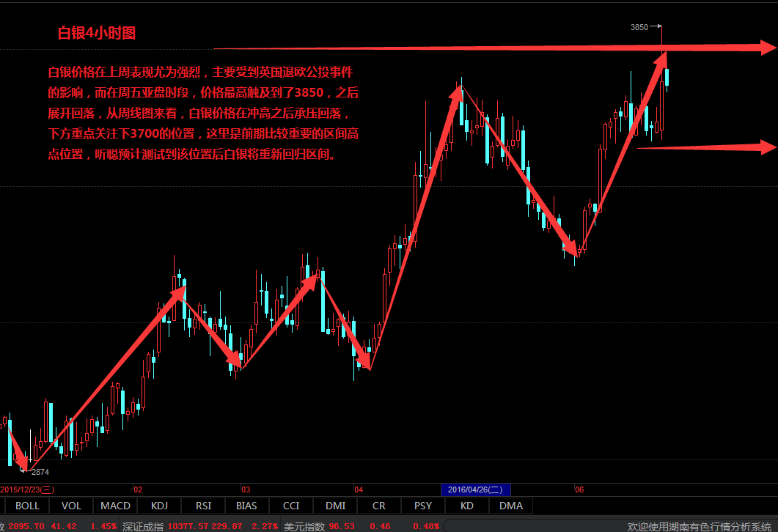Click the 04 month marker on time axis

tap(359, 489)
